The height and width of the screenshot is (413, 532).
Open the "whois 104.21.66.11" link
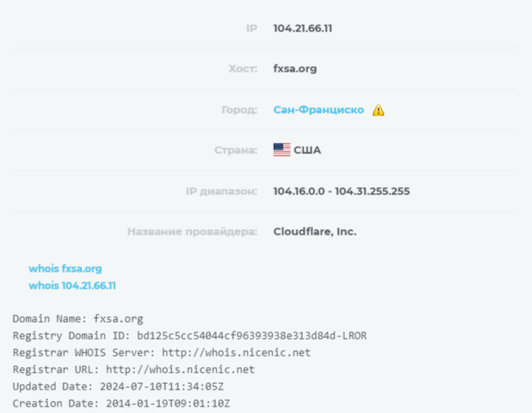tap(73, 286)
